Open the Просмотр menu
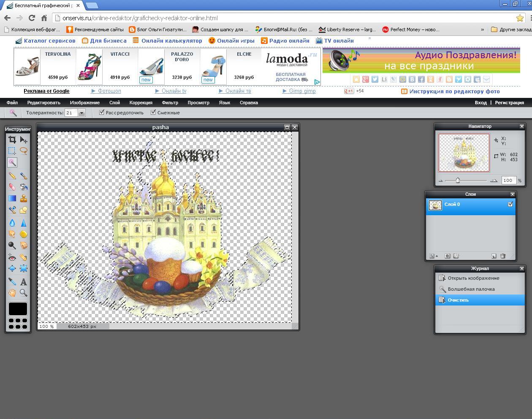This screenshot has width=532, height=419. [198, 103]
